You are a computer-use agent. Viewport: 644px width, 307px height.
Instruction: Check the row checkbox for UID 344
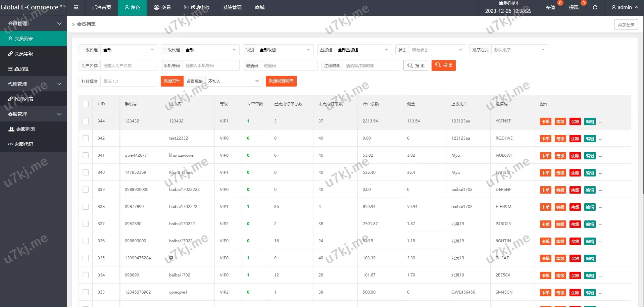pyautogui.click(x=86, y=121)
